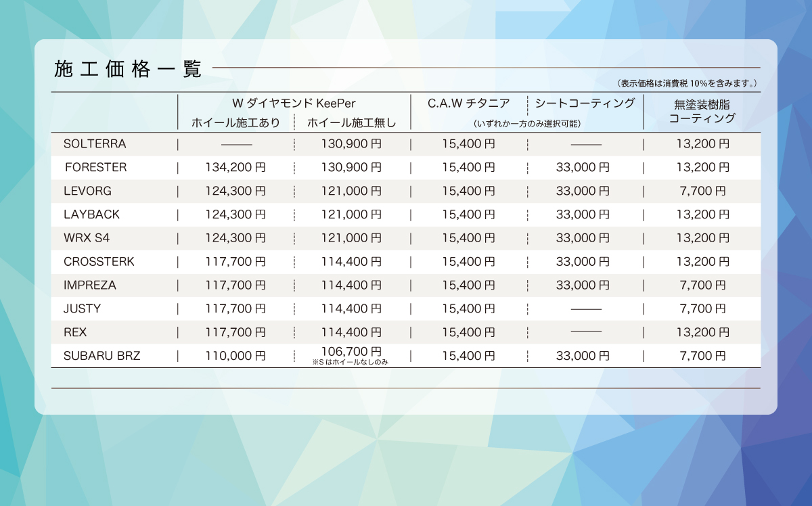
Task: Click SOLTERRA's 15,400円 C.A.W チタニア price
Action: pyautogui.click(x=468, y=144)
